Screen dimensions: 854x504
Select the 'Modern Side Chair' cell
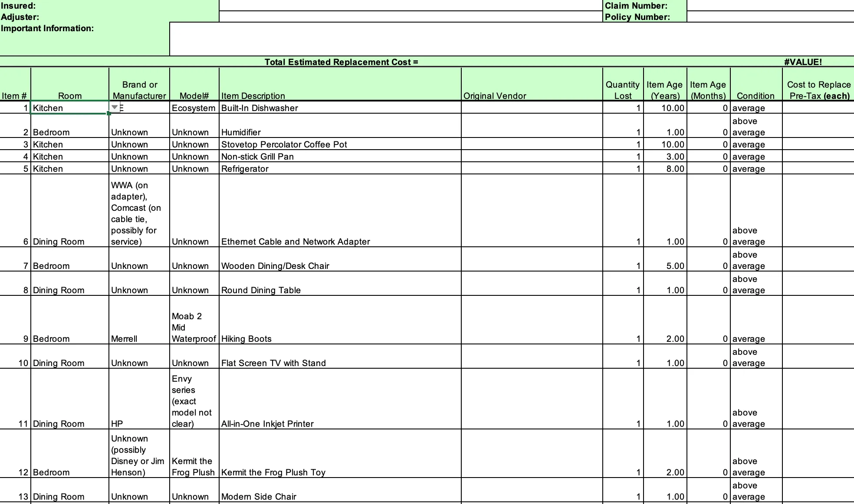(340, 491)
